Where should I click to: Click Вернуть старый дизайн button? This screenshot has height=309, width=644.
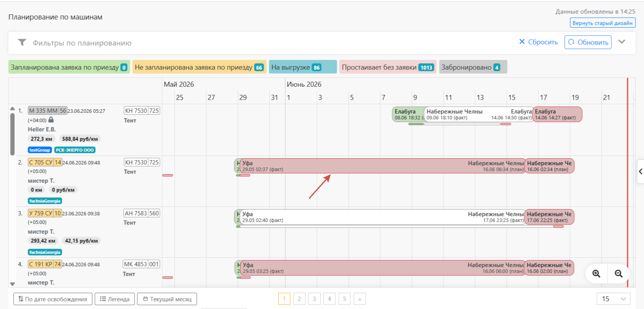[x=602, y=23]
